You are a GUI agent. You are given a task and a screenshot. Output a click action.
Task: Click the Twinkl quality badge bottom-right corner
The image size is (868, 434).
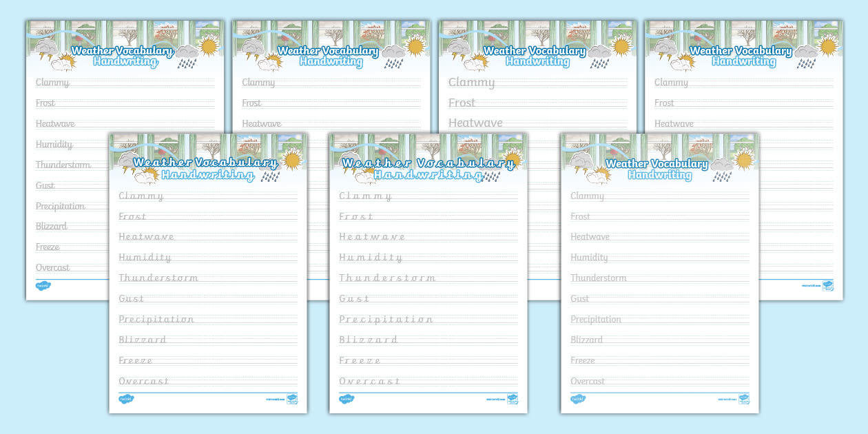tap(745, 398)
